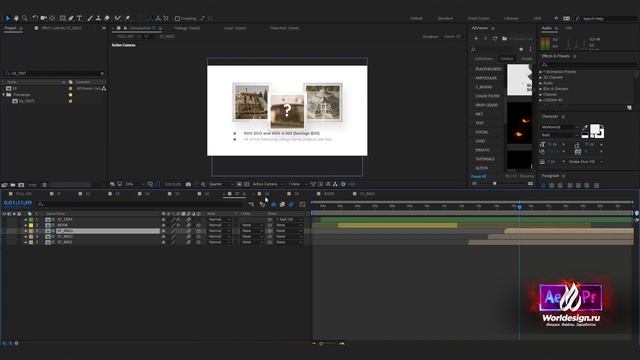Select the Zoom magnifier tool

pos(24,18)
